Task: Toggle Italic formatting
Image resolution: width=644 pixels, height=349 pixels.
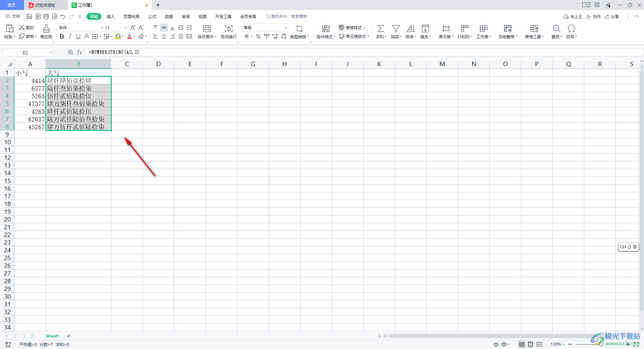Action: (70, 36)
